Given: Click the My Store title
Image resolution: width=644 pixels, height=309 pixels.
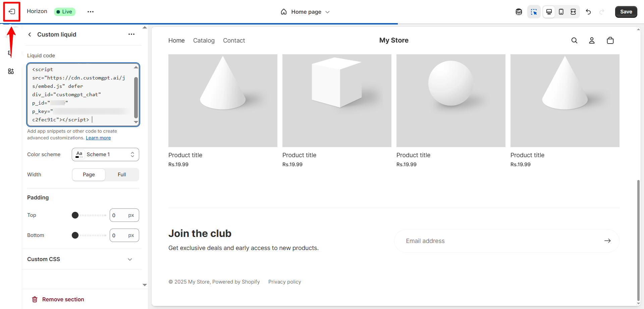Looking at the screenshot, I should click(394, 40).
